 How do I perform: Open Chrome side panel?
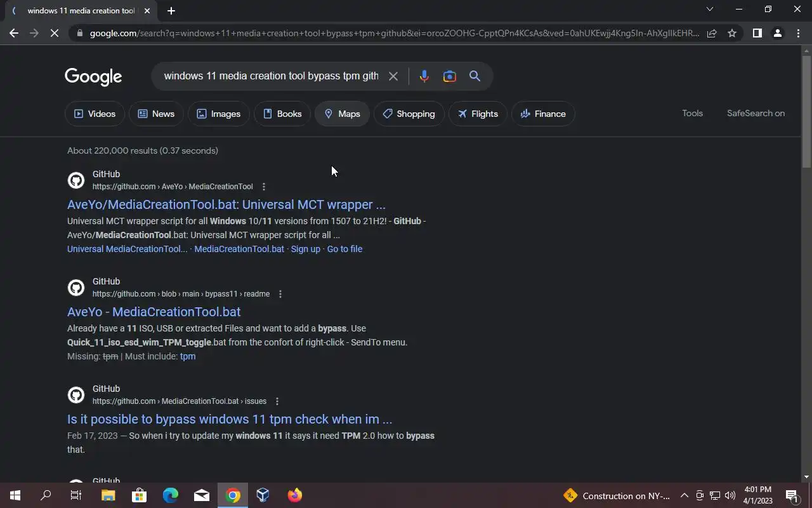[757, 33]
